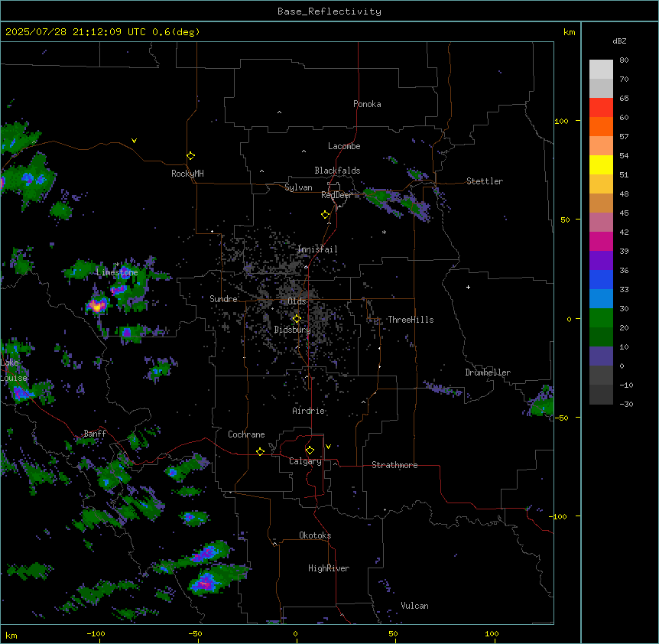Pick the orange swatch between 60 and 57
Screen dimensions: 659x644
click(601, 126)
